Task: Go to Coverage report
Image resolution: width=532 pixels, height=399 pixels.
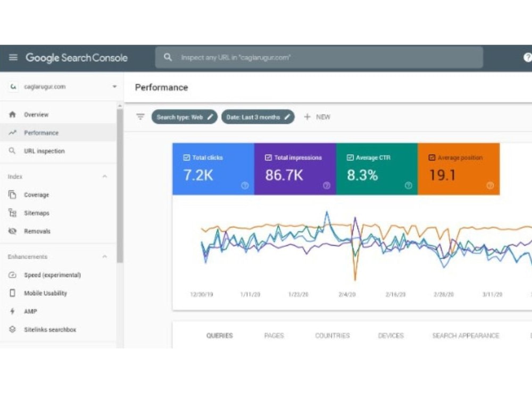Action: point(37,195)
